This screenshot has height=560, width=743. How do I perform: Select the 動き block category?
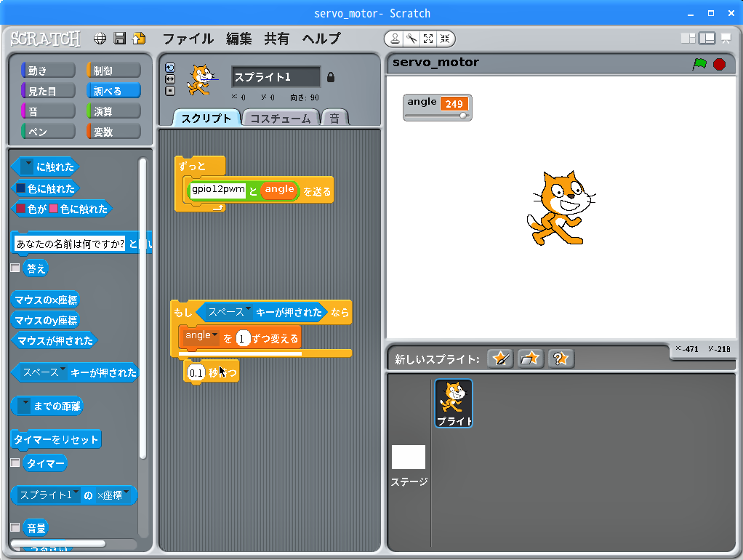48,71
